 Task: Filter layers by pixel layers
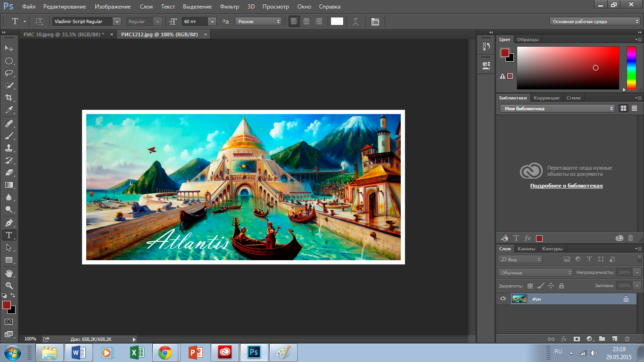point(567,259)
